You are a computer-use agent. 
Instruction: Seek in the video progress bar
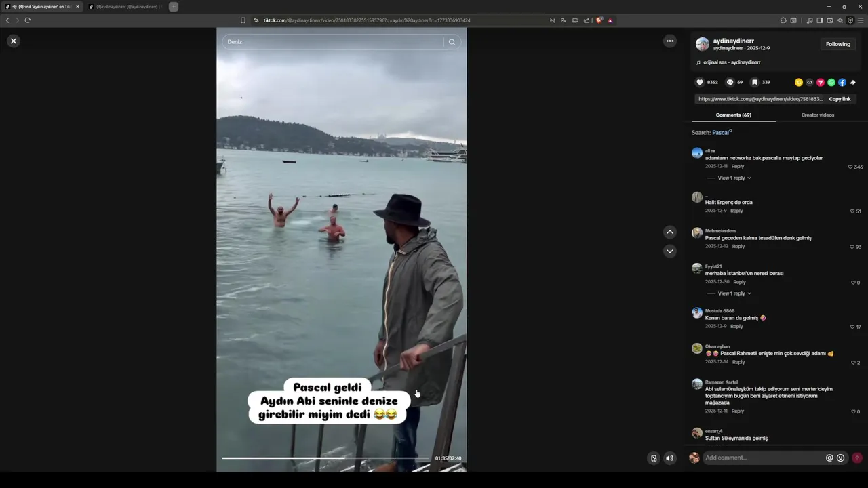coord(326,458)
